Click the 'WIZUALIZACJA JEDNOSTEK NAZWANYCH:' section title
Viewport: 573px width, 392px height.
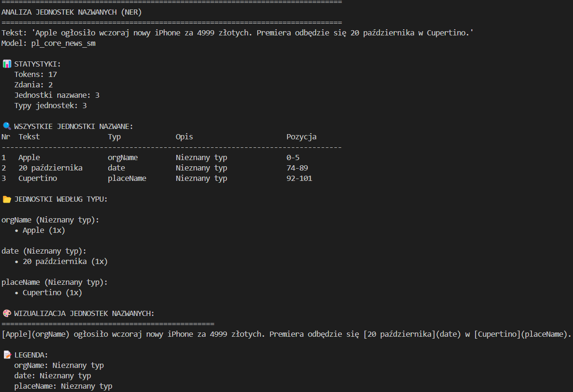(85, 313)
